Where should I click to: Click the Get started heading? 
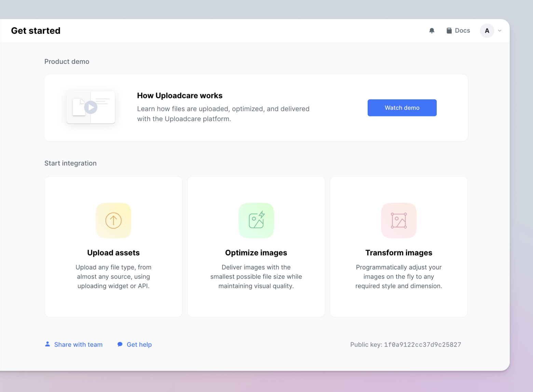point(36,30)
